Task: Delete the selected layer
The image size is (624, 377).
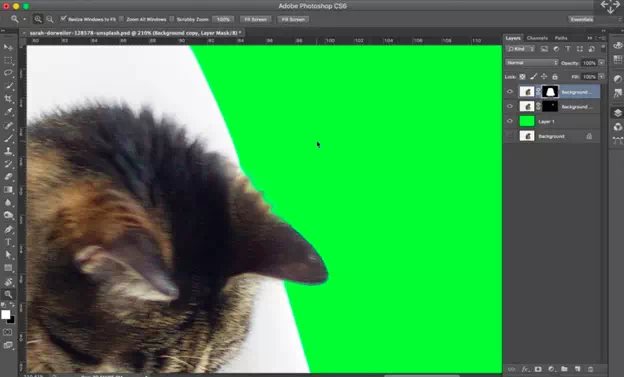Action: click(x=591, y=369)
